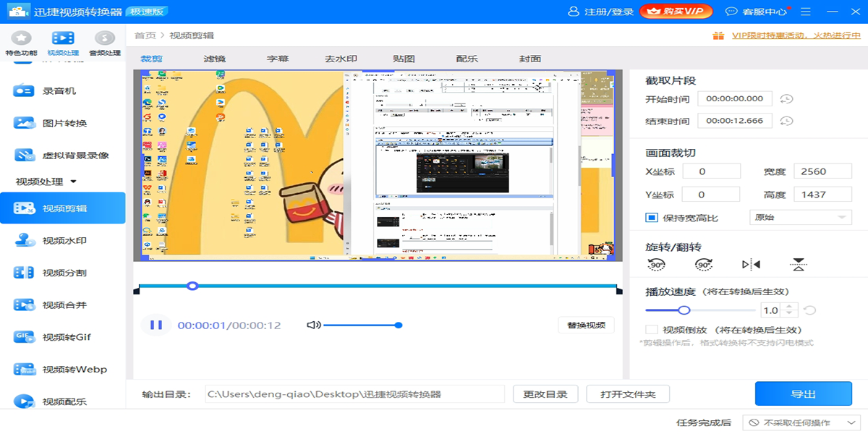Reset the playback speed to default
868x434 pixels.
(810, 310)
